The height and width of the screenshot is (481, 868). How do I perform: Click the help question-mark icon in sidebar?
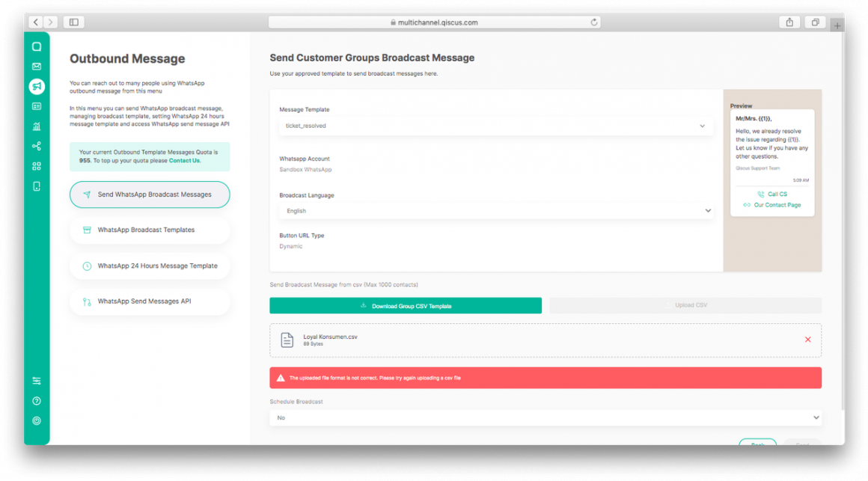pos(36,400)
